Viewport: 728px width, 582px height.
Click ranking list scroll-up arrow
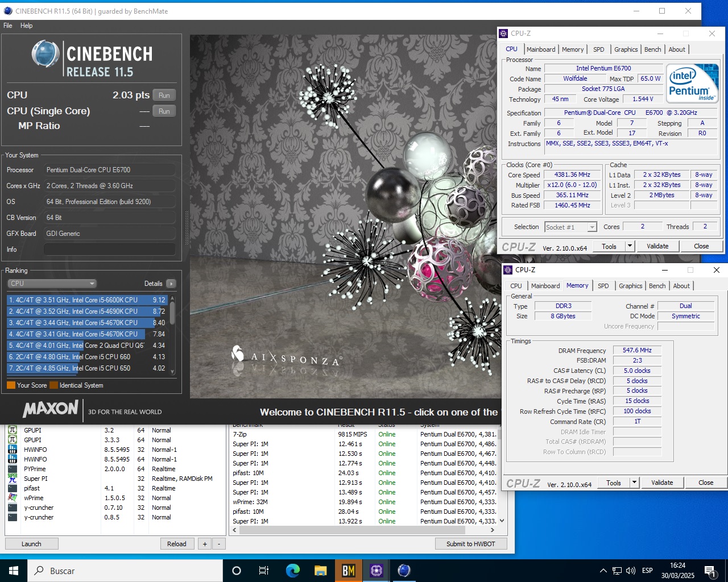172,299
